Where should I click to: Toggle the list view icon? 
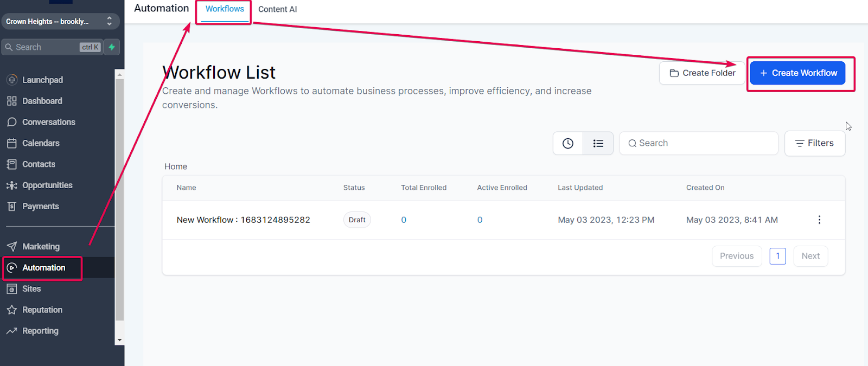(x=598, y=143)
